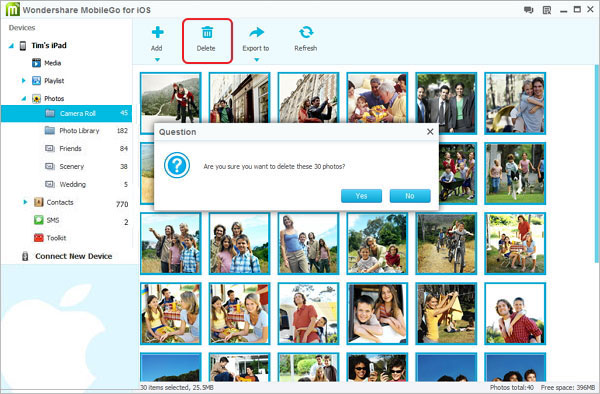Click the Connect New Device icon

[x=25, y=256]
